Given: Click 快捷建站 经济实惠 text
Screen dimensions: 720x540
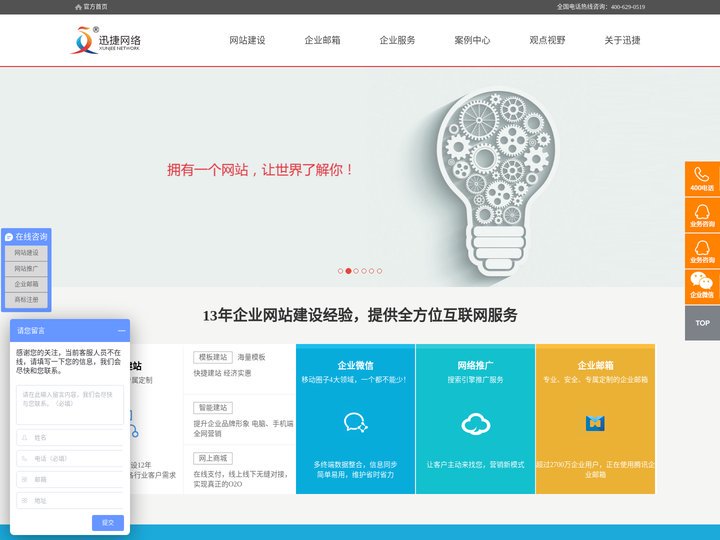Looking at the screenshot, I should tap(222, 373).
